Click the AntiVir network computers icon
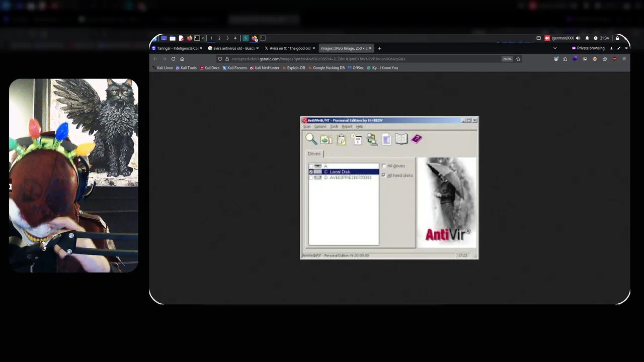This screenshot has height=362, width=644. point(372,140)
